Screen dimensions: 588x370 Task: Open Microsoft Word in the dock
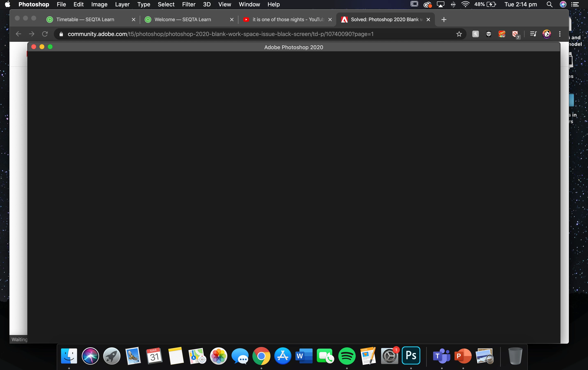[x=304, y=356]
